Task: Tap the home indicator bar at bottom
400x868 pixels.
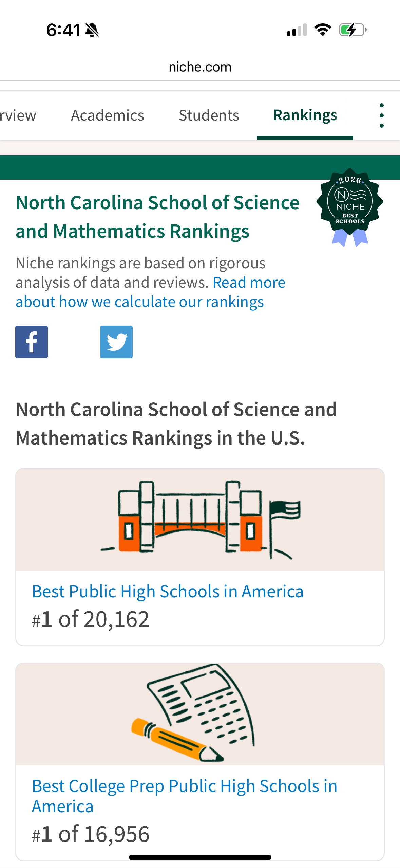Action: [200, 857]
